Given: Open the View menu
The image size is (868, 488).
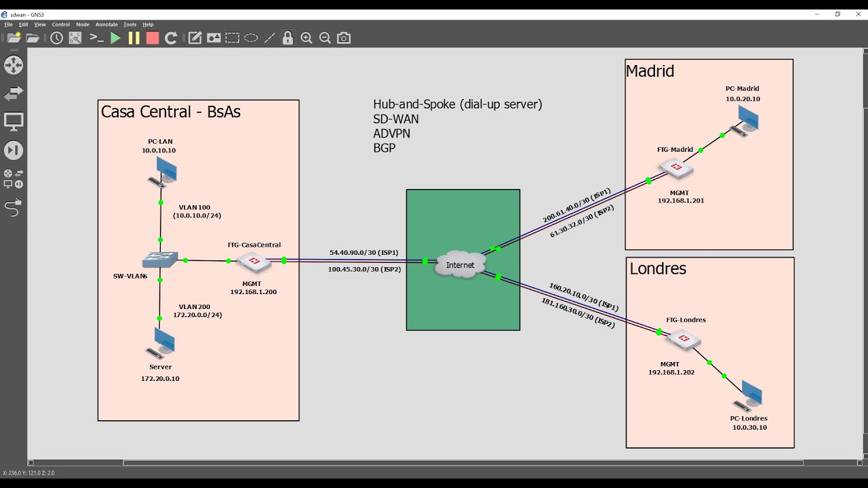Looking at the screenshot, I should 40,24.
